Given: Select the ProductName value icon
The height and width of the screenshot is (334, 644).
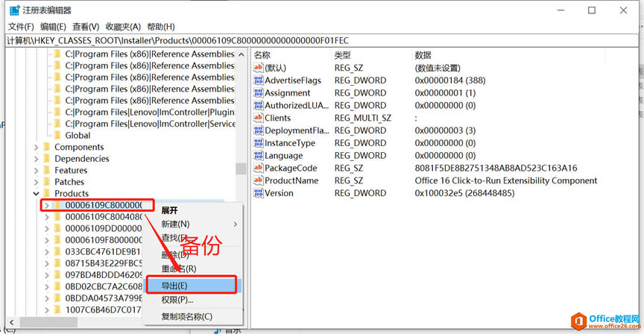Looking at the screenshot, I should click(259, 181).
